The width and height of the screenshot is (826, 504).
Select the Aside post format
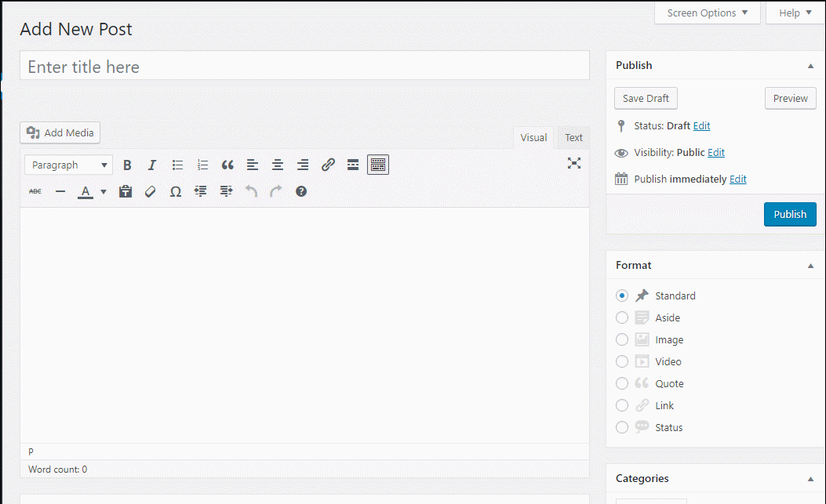[x=622, y=317]
